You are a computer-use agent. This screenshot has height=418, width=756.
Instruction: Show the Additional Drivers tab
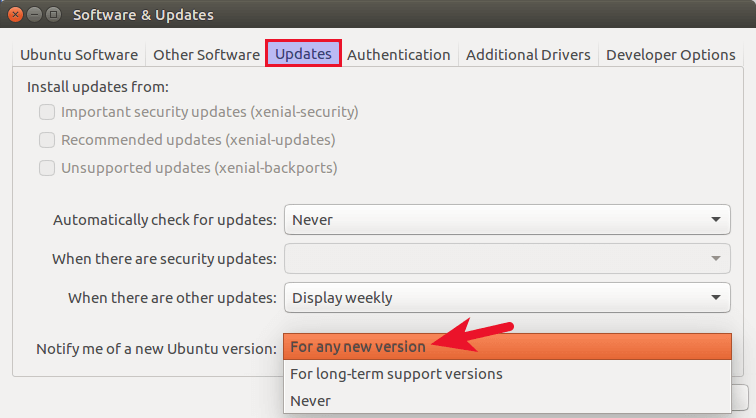[x=528, y=55]
